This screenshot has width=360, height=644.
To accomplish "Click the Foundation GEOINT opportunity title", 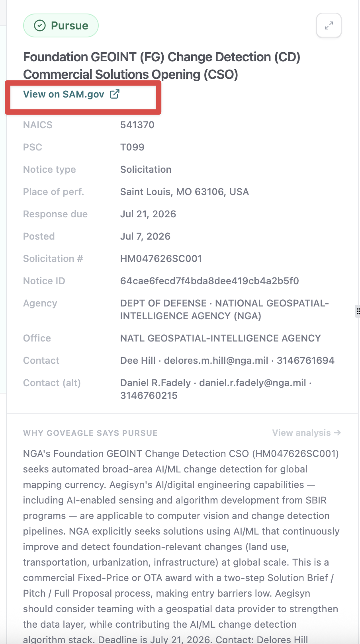I will pyautogui.click(x=162, y=66).
